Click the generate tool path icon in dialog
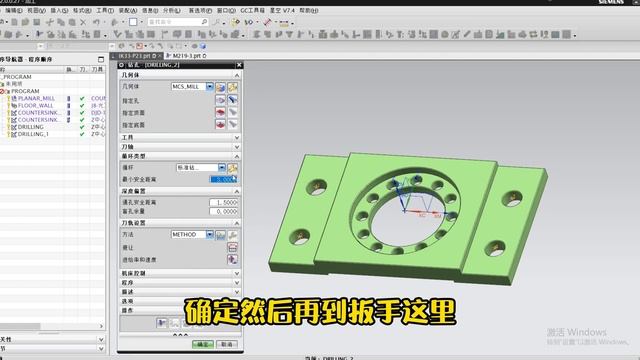 tap(162, 323)
